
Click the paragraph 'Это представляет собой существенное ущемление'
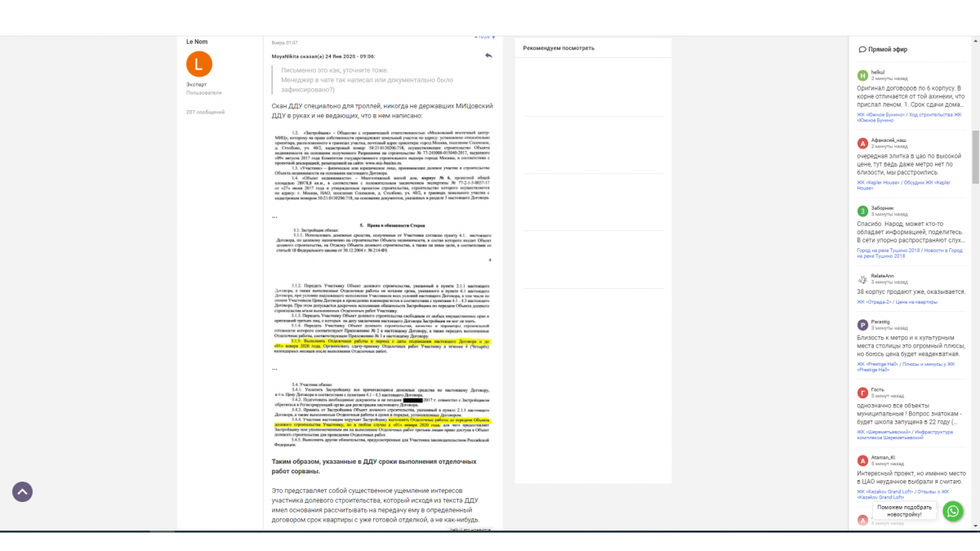point(376,504)
